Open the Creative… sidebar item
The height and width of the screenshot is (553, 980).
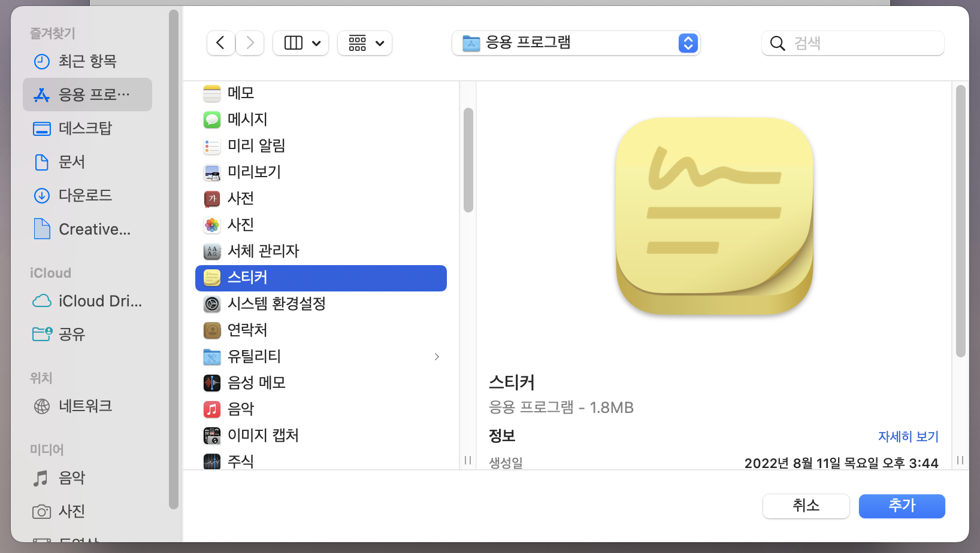point(87,229)
